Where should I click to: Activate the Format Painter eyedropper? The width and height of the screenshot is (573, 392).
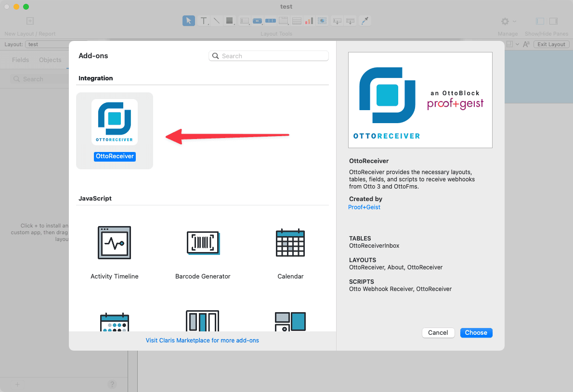tap(365, 21)
